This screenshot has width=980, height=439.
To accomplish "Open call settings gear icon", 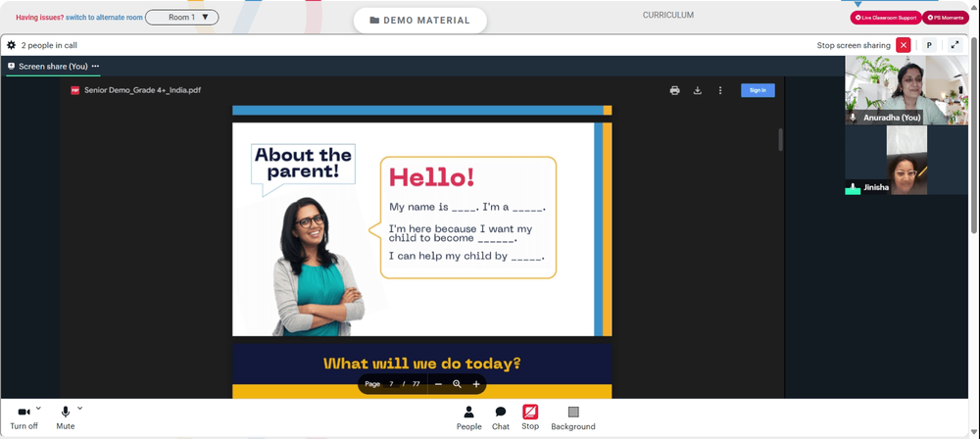I will click(x=11, y=45).
